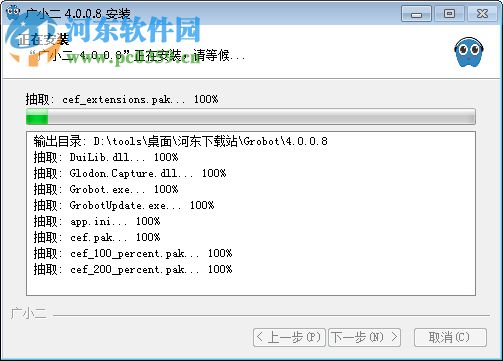Close the installer window
This screenshot has width=503, height=361.
click(x=482, y=14)
